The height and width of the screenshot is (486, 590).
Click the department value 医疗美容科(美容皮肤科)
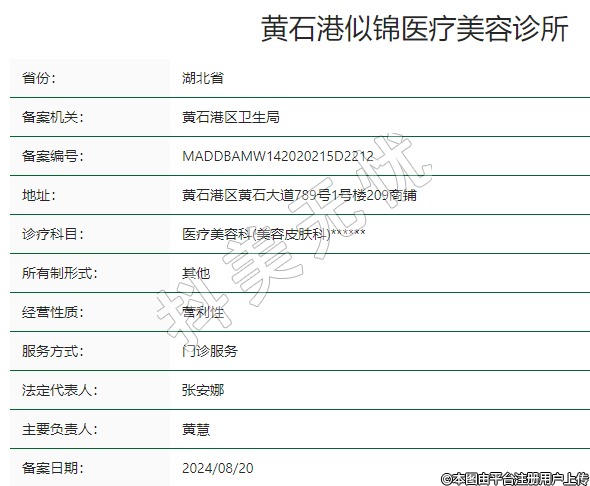pyautogui.click(x=256, y=234)
